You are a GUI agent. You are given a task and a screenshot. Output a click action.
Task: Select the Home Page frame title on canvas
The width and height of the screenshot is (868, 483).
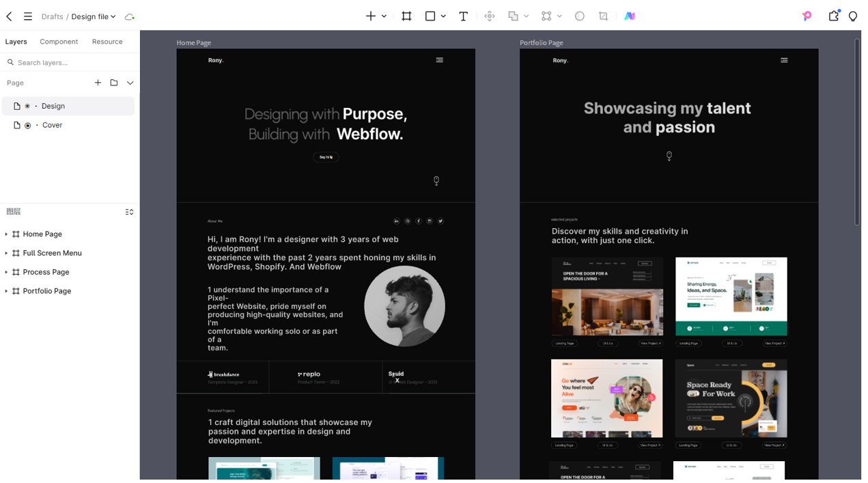pyautogui.click(x=194, y=42)
